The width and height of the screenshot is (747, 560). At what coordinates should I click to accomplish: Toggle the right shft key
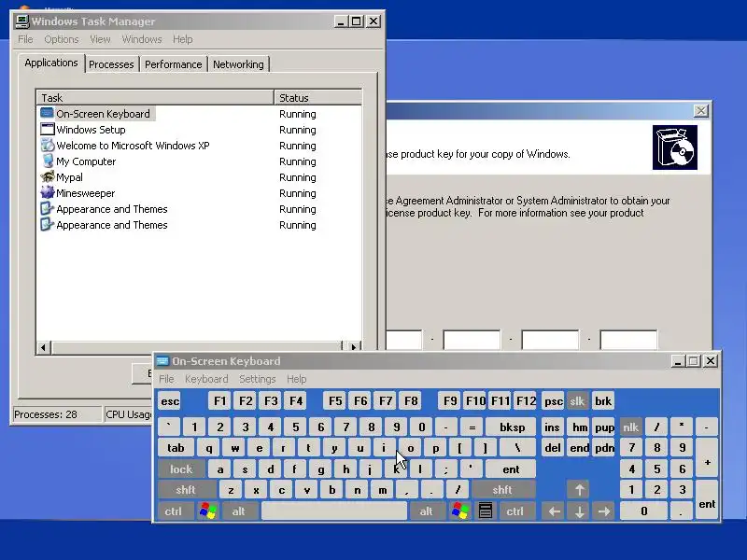pos(502,489)
